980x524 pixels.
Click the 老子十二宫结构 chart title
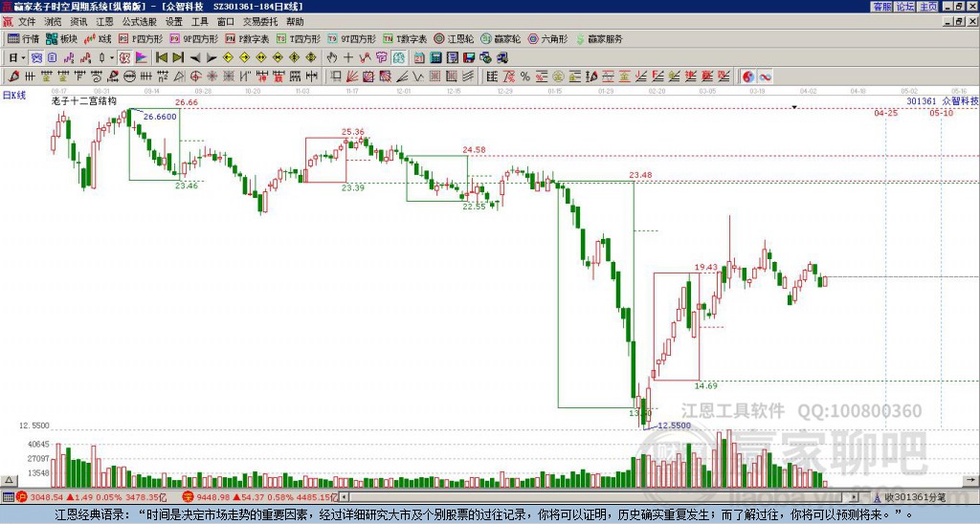(x=84, y=100)
